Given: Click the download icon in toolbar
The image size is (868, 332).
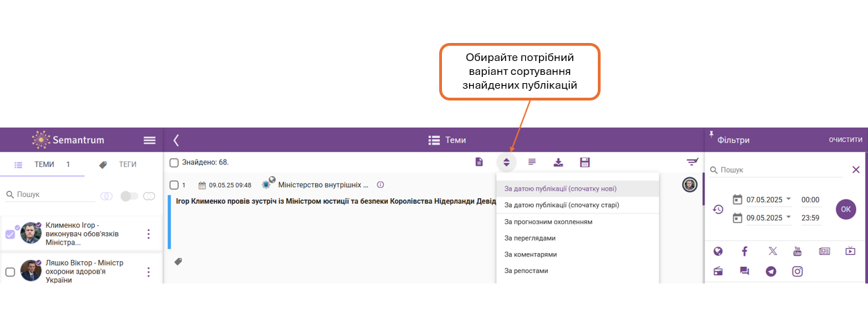Looking at the screenshot, I should tap(558, 162).
